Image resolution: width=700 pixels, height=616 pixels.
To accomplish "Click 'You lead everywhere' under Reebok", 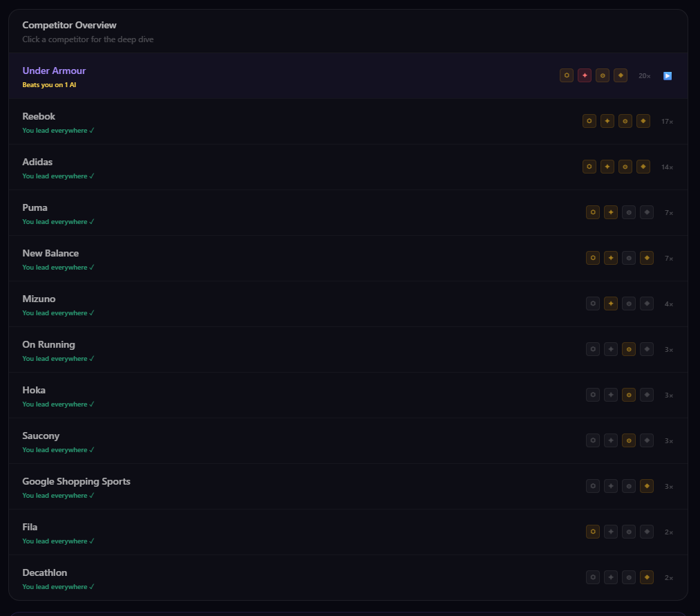I will (x=58, y=131).
